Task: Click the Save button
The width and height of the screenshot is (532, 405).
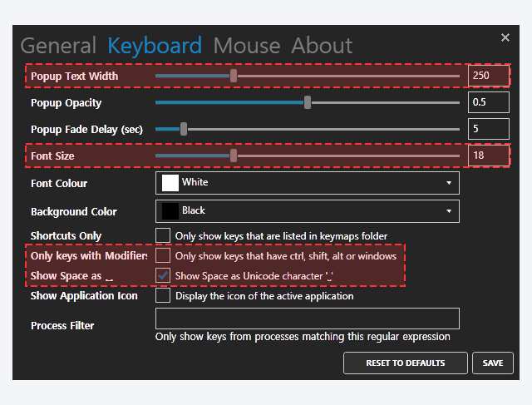Action: tap(493, 363)
